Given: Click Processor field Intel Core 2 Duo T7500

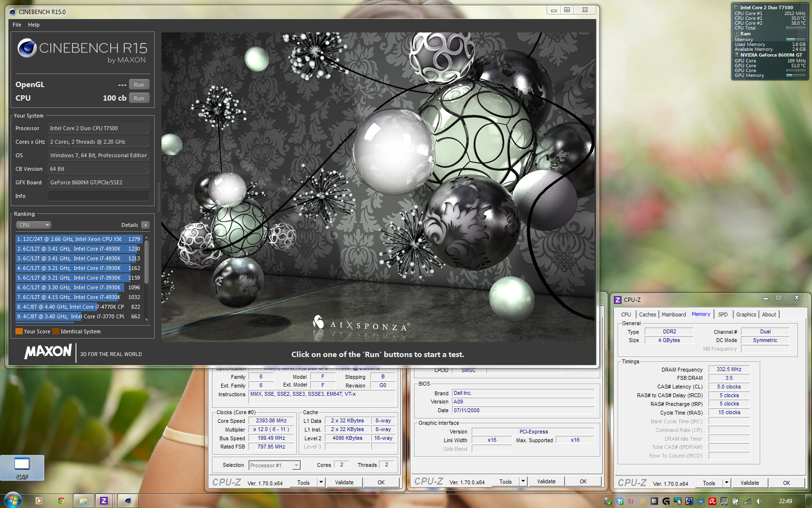Looking at the screenshot, I should 98,128.
